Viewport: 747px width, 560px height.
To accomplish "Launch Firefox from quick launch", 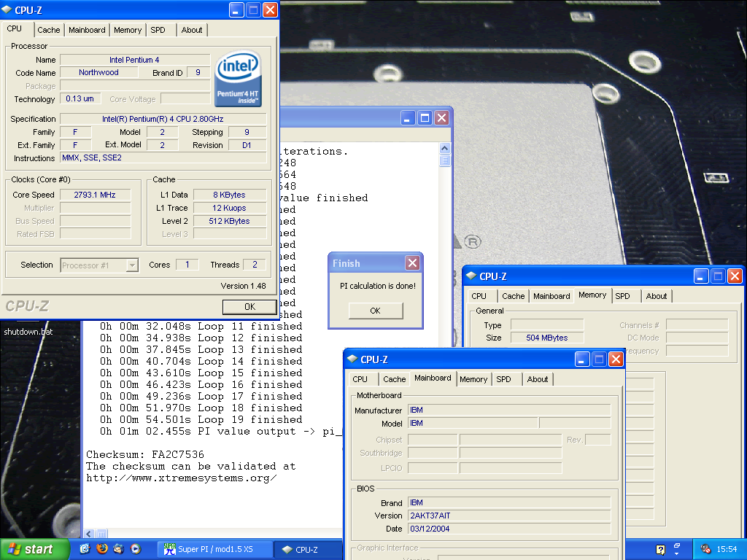I will (102, 549).
